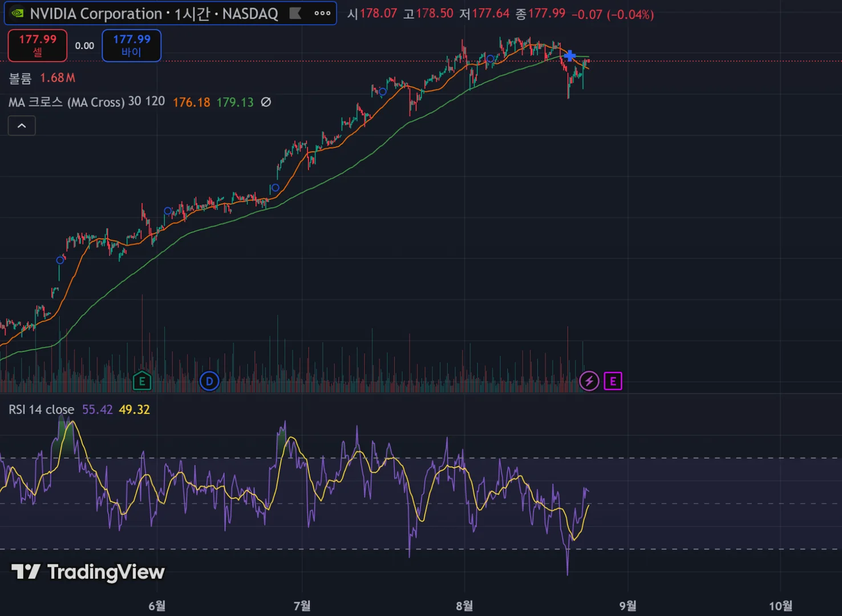Click the orange MA value 176.18
Screen dimensions: 842x616
coord(192,102)
